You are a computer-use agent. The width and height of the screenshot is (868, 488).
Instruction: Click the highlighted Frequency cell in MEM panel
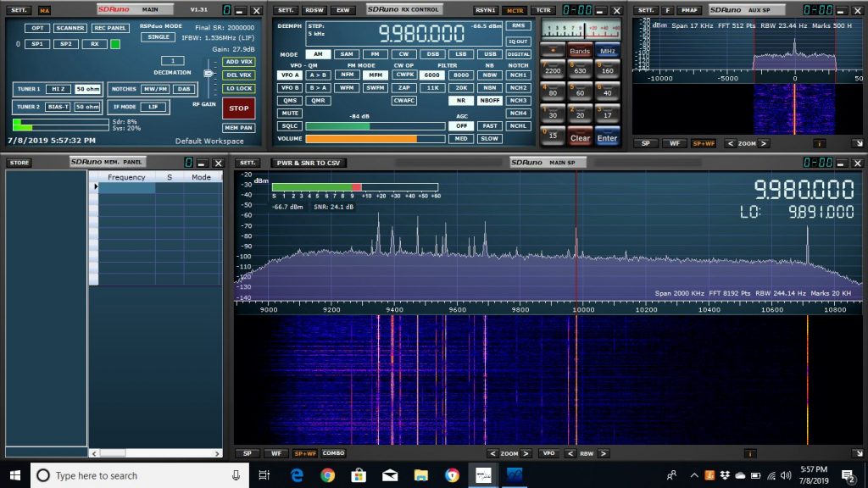pyautogui.click(x=127, y=186)
